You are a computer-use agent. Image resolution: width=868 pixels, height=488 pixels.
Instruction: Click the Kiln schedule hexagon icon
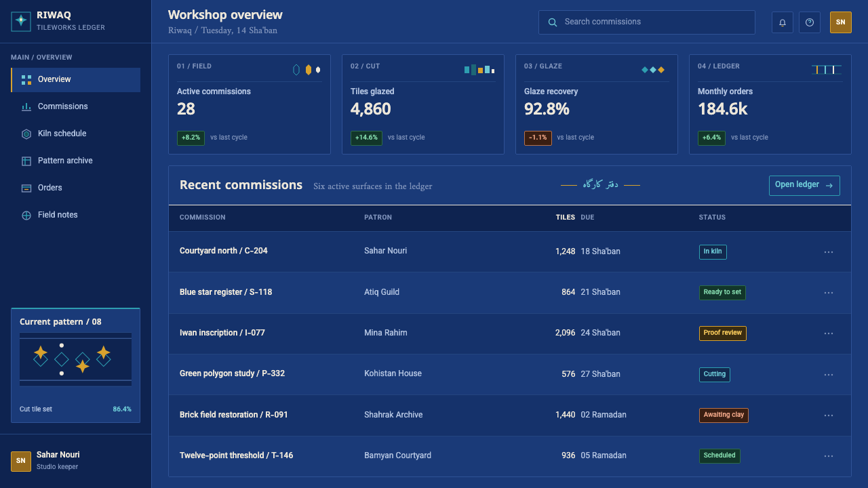26,134
